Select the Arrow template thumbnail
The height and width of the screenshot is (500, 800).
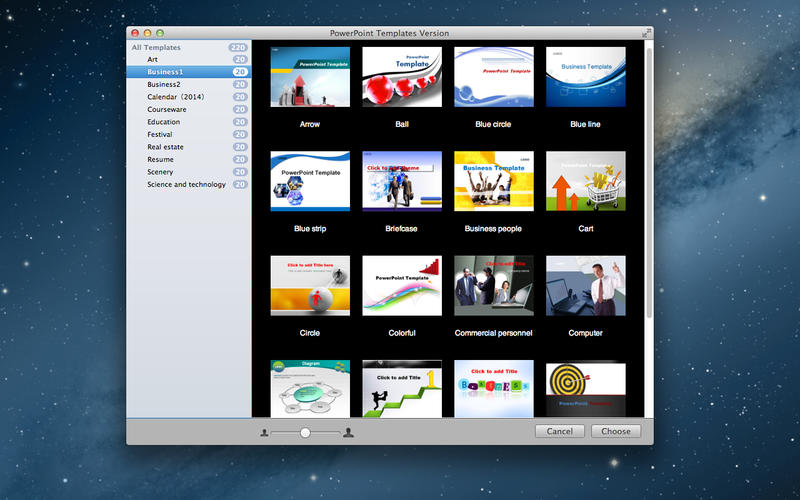[310, 77]
